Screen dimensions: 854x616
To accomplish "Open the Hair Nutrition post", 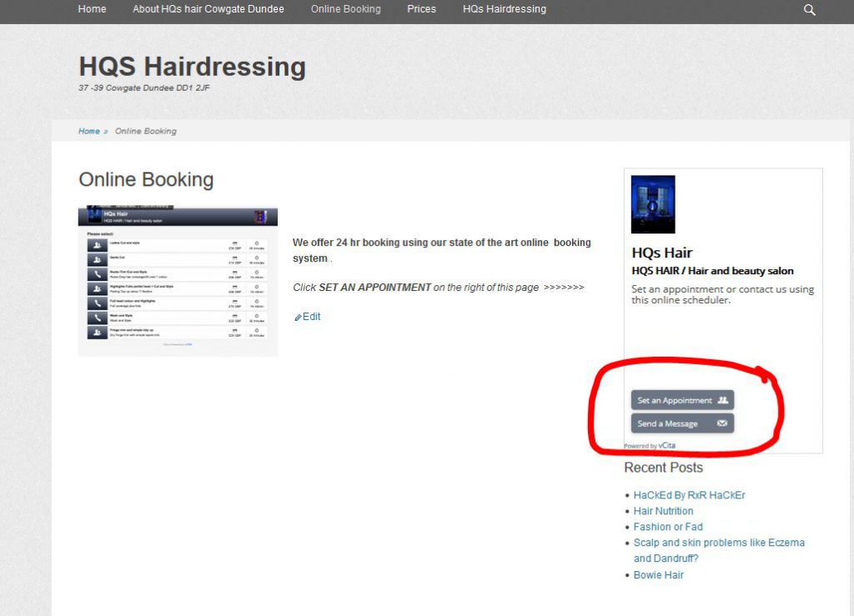I will point(663,511).
